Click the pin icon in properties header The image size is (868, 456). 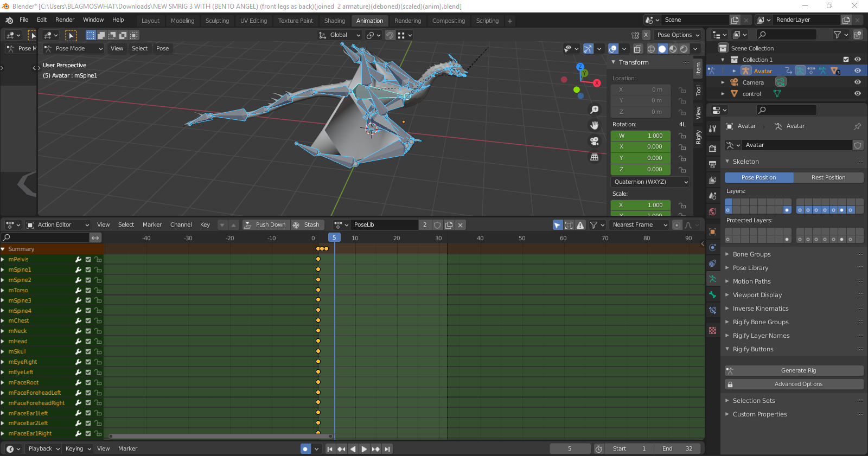click(857, 126)
